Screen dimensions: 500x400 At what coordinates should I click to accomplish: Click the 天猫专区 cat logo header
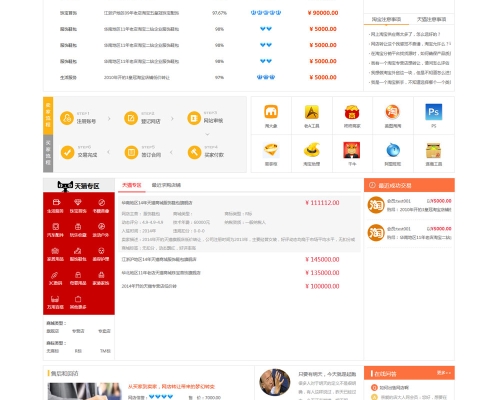(x=79, y=186)
